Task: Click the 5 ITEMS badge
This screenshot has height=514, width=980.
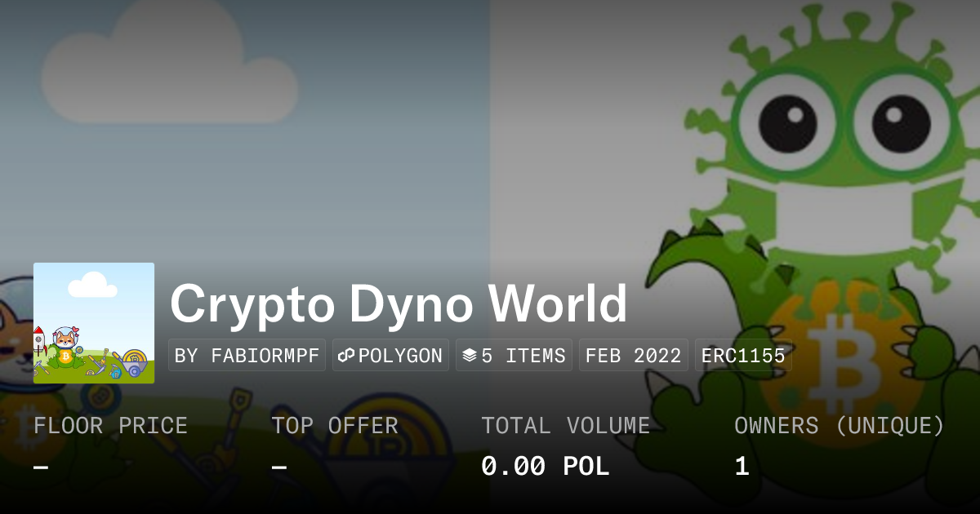Action: [x=514, y=356]
